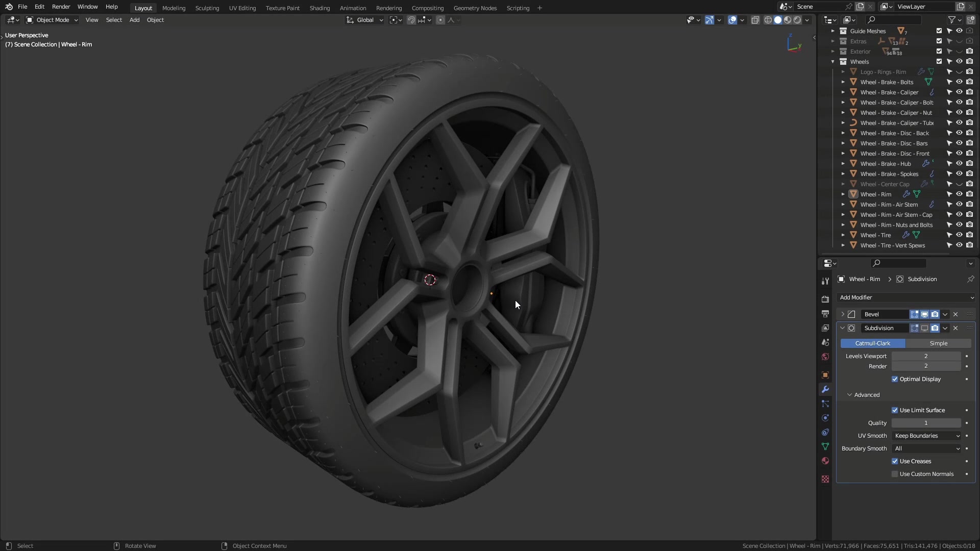Uncheck Use Creases option
Image resolution: width=980 pixels, height=551 pixels.
point(895,461)
